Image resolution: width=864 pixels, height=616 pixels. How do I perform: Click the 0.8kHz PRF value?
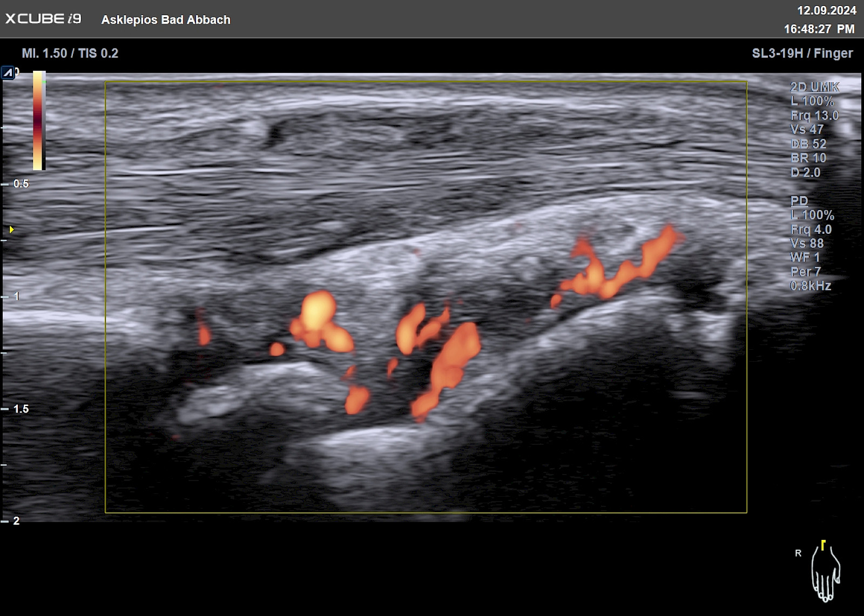[x=811, y=286]
